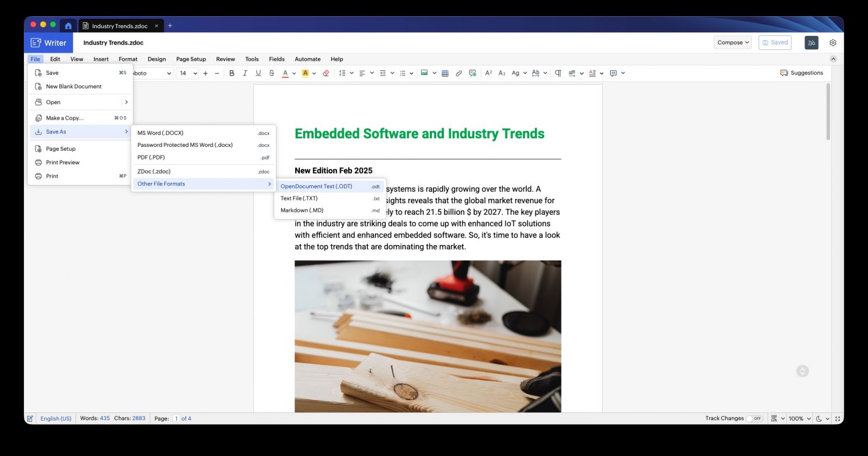Open the font size dropdown
Image resolution: width=868 pixels, height=456 pixels.
[188, 73]
